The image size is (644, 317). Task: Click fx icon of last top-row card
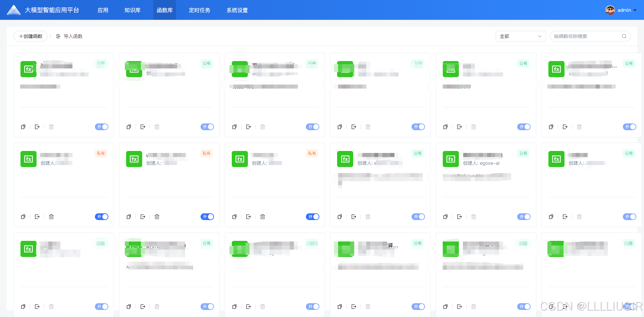(x=556, y=69)
